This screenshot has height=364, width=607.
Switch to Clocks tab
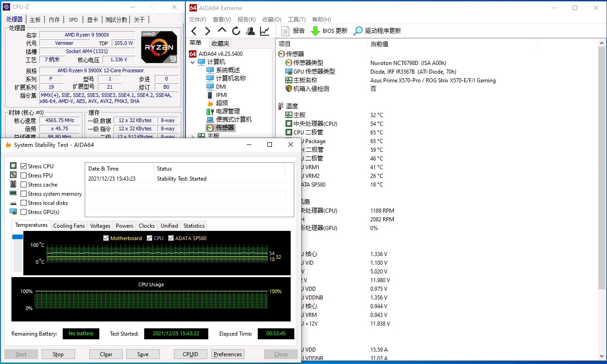[147, 226]
